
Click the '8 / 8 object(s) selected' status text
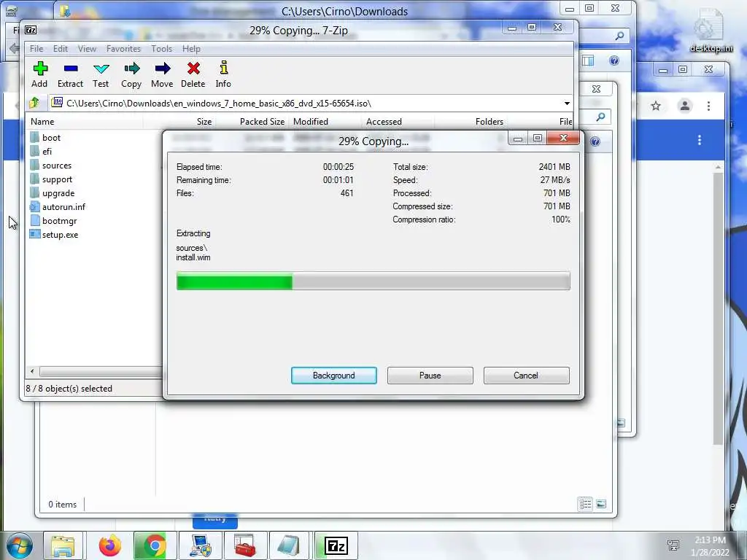point(69,389)
